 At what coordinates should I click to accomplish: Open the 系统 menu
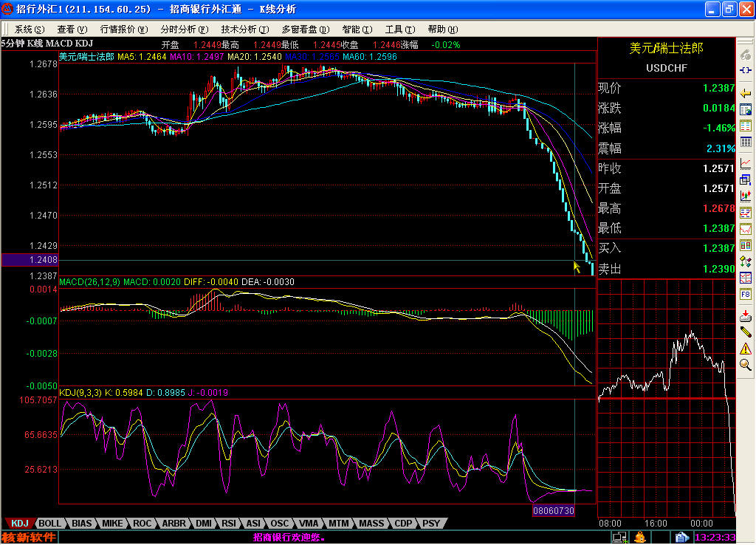pos(29,30)
